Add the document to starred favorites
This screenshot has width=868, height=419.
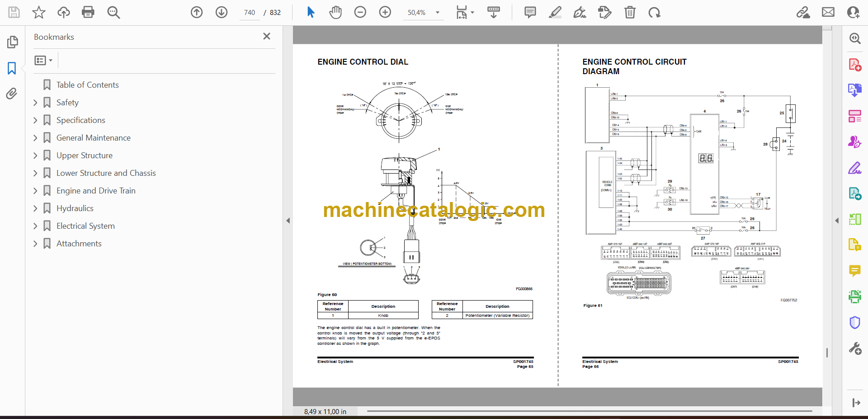click(x=39, y=12)
